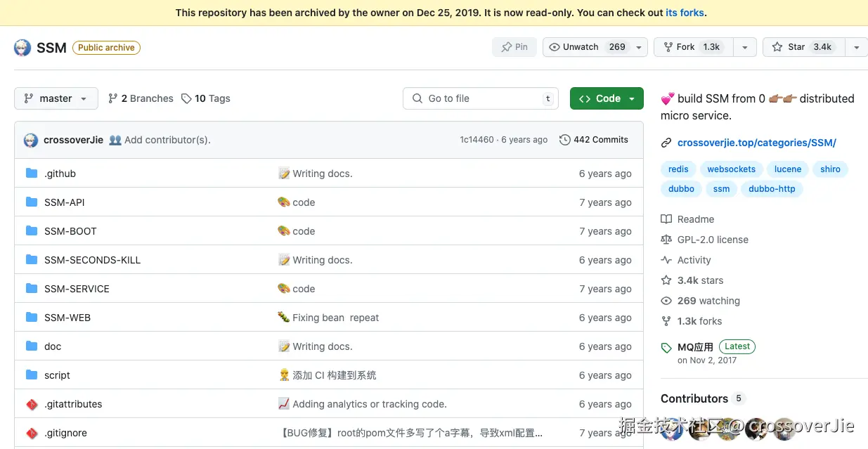Viewport: 868px width, 449px height.
Task: Click the commit history clock icon
Action: point(564,140)
